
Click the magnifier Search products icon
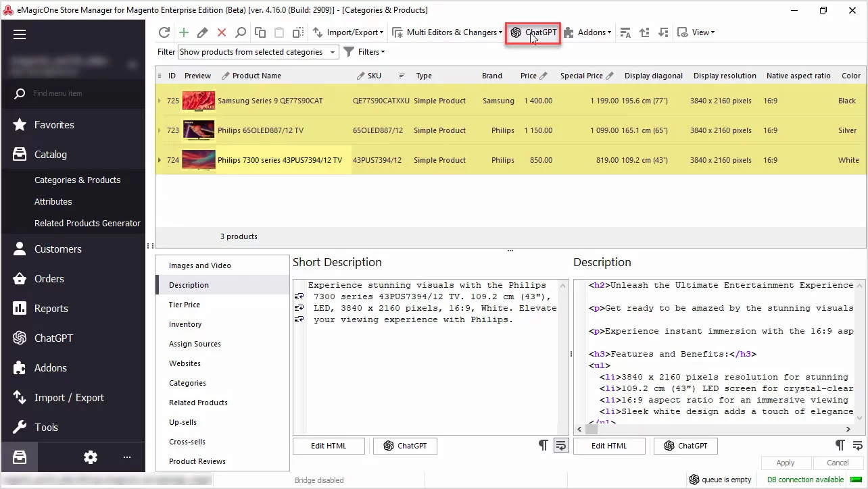click(x=241, y=32)
